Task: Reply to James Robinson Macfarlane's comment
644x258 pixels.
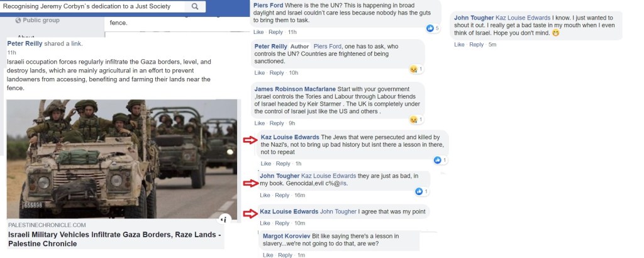Action: pyautogui.click(x=277, y=123)
